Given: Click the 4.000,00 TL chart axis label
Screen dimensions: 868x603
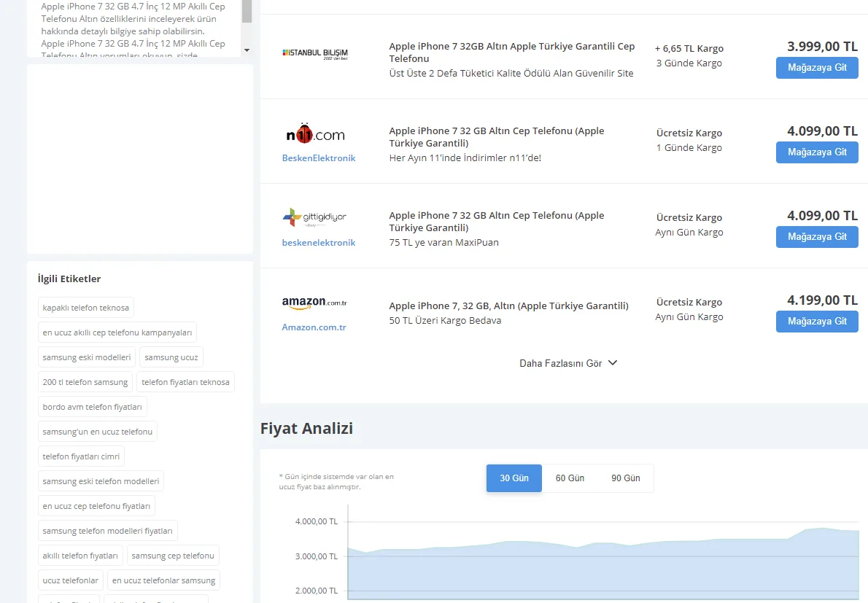Looking at the screenshot, I should [x=316, y=521].
